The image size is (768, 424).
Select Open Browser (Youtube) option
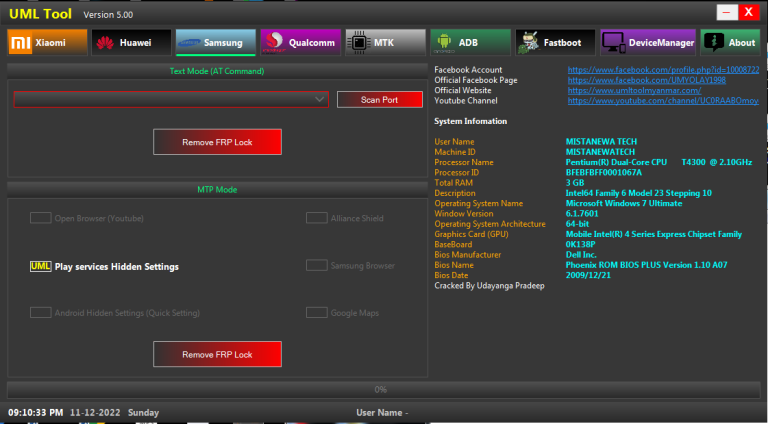(x=40, y=217)
